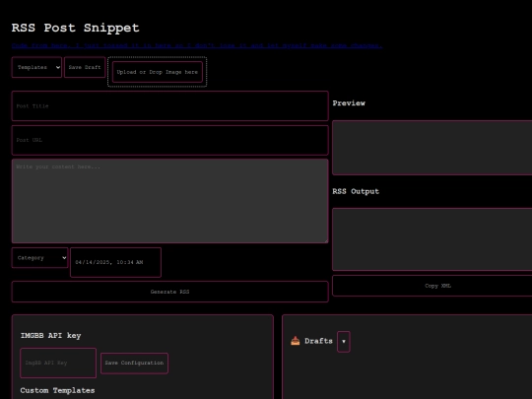Click the RSS Post Snippet heading
Image resolution: width=532 pixels, height=399 pixels.
click(x=75, y=28)
